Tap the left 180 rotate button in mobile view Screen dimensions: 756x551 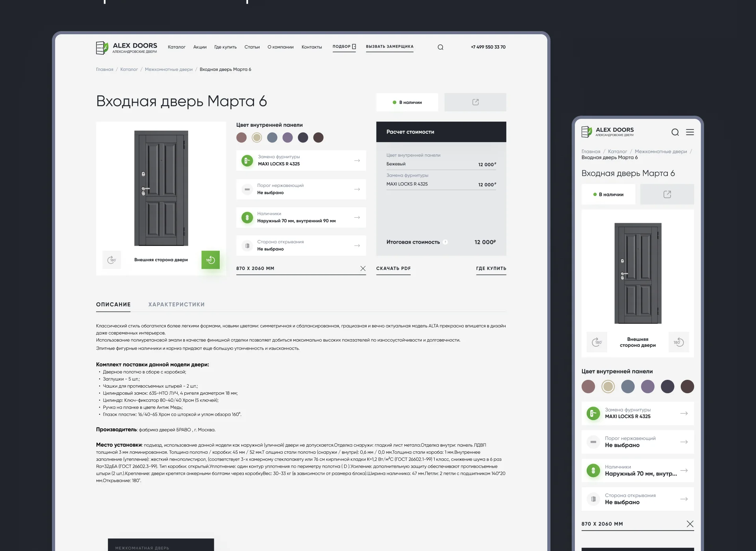pos(597,342)
